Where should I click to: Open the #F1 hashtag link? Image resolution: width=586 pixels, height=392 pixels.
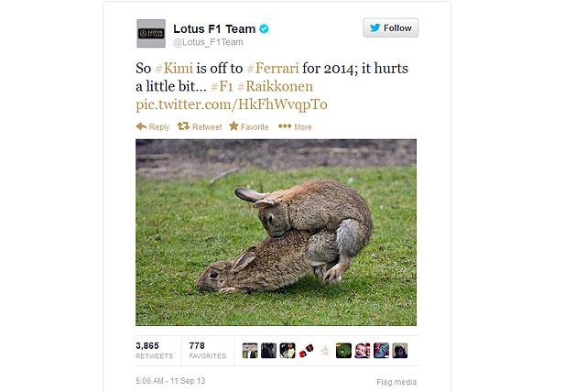click(222, 86)
